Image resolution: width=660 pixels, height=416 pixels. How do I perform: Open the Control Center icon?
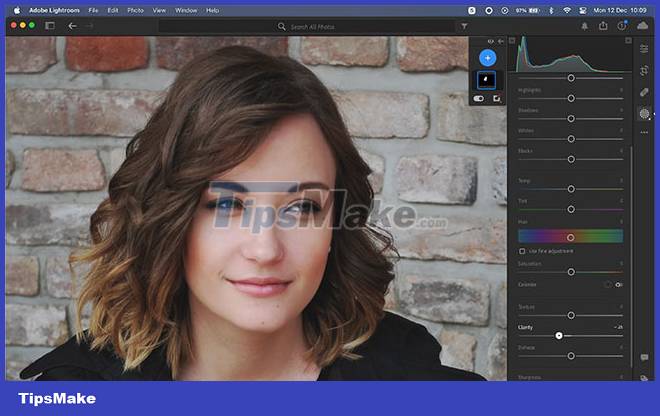coord(583,11)
